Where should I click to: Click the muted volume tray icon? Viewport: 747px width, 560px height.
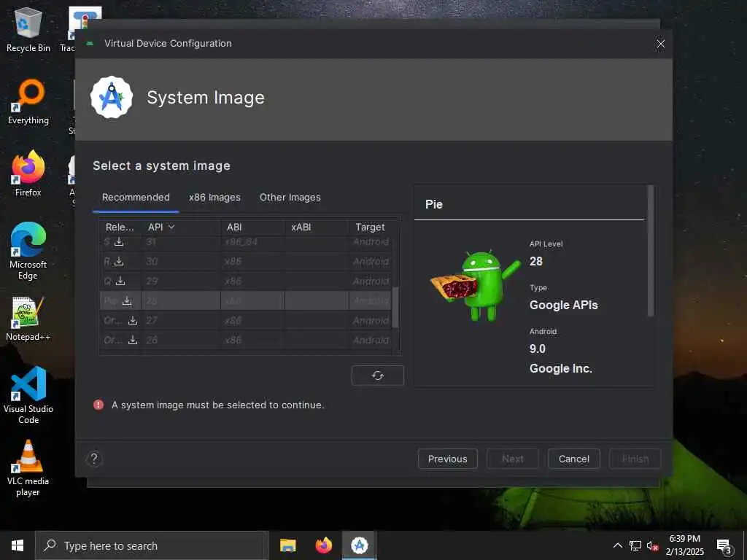[x=652, y=545]
